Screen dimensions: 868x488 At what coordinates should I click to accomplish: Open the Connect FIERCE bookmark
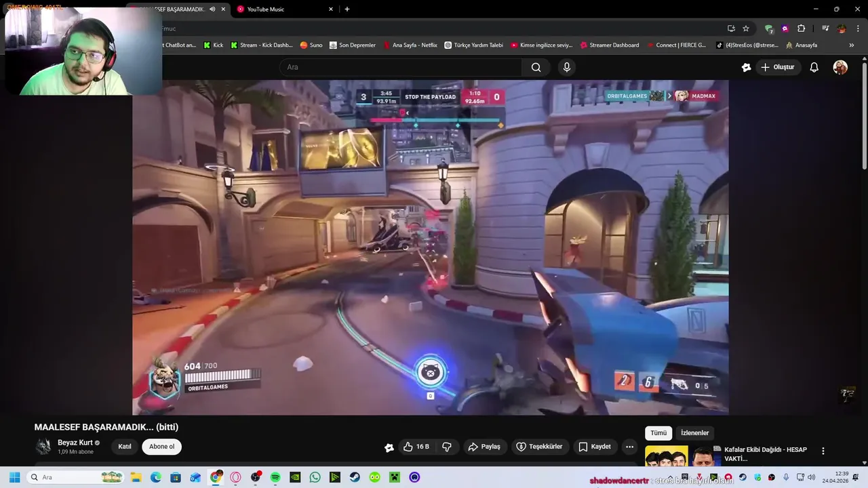pyautogui.click(x=677, y=45)
